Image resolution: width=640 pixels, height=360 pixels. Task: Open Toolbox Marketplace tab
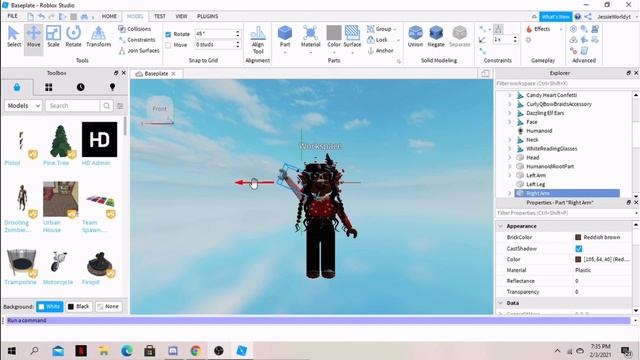[17, 87]
